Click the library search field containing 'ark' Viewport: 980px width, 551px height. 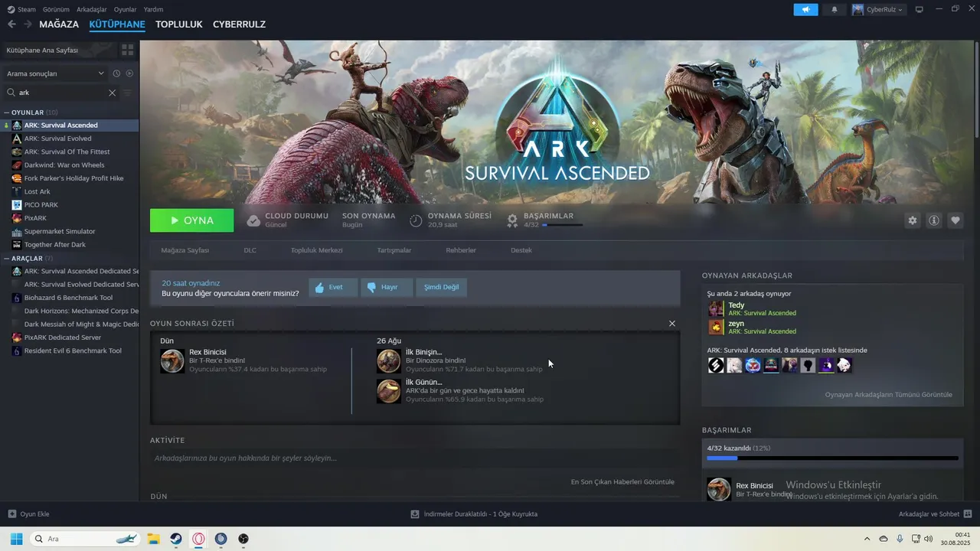pos(63,93)
